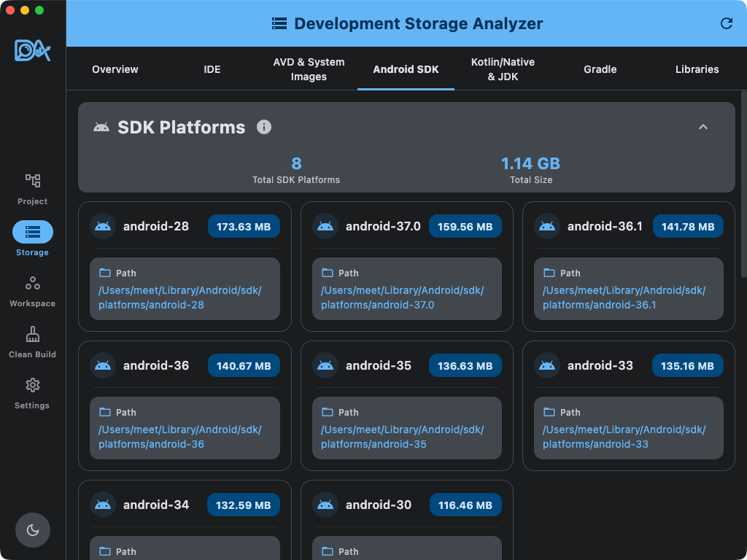Click android-37.0 robot icon
The width and height of the screenshot is (747, 560).
coord(325,226)
